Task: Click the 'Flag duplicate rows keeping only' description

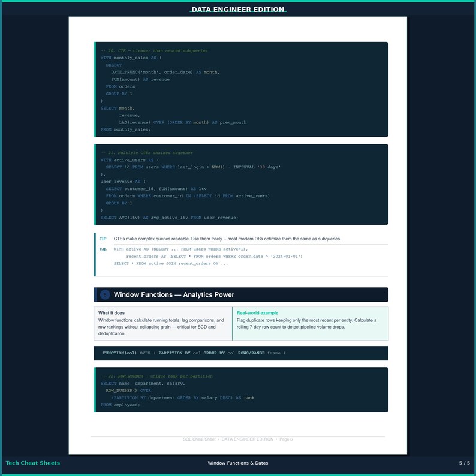Action: (306, 324)
